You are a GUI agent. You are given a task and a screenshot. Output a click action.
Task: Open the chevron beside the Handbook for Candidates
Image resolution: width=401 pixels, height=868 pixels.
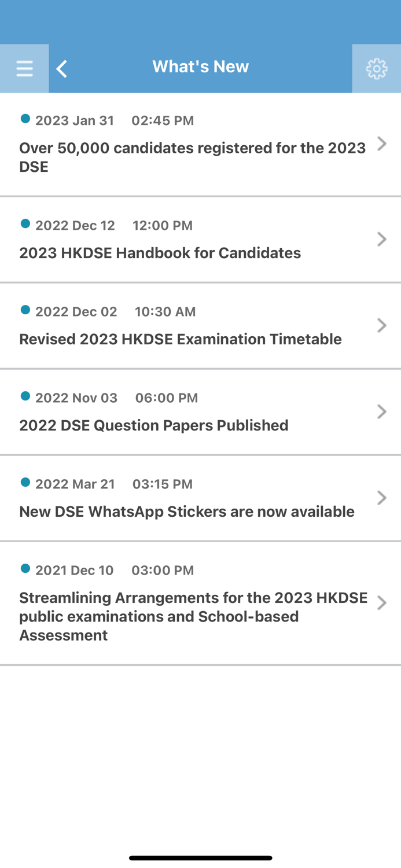coord(382,239)
